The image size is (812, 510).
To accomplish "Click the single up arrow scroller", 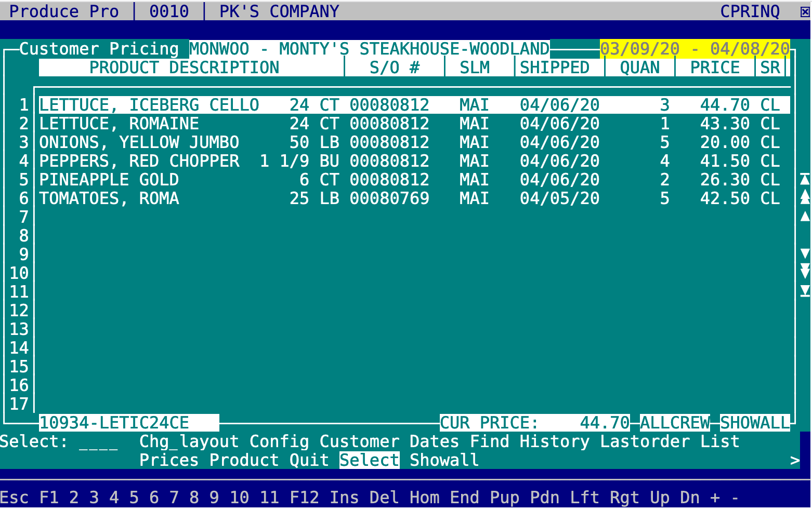I will [805, 217].
